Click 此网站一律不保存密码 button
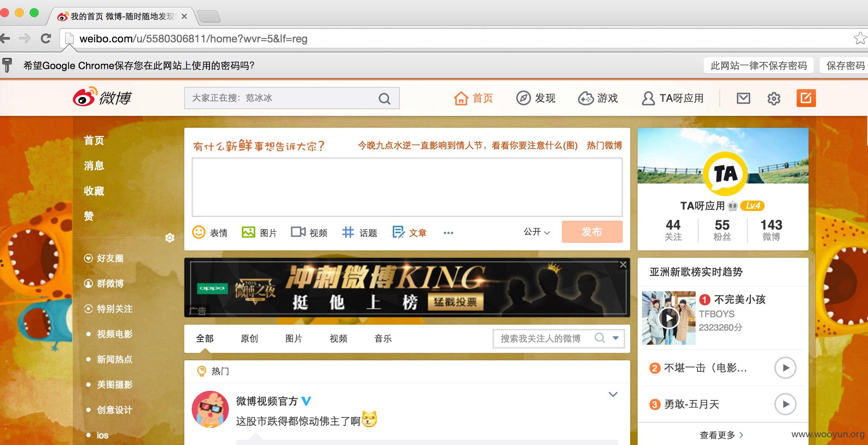This screenshot has height=445, width=868. pos(759,66)
